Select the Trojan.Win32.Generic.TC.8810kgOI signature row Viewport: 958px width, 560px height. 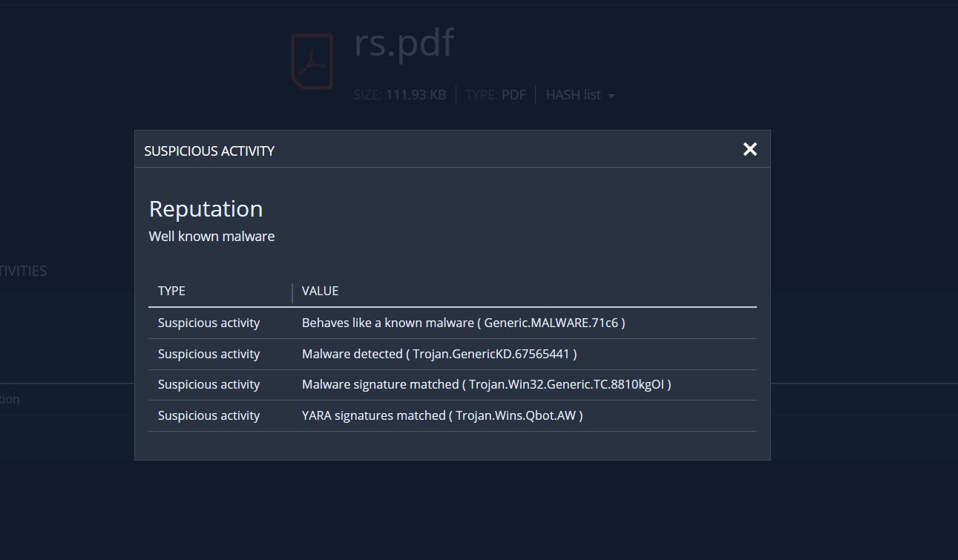click(486, 384)
